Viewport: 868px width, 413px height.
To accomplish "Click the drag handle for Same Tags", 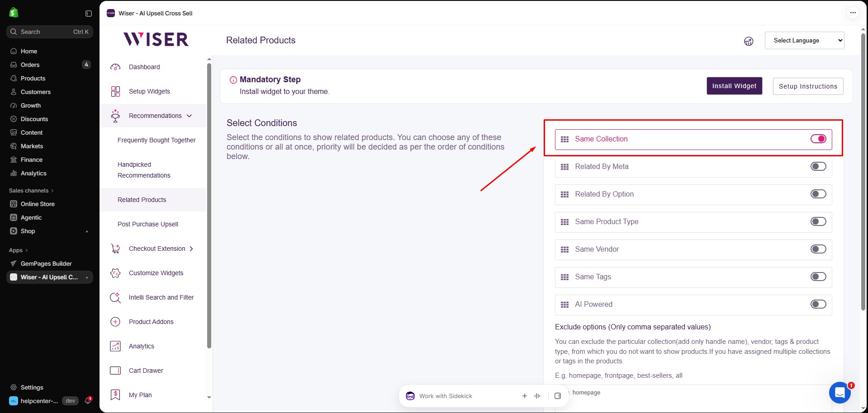I will point(564,277).
